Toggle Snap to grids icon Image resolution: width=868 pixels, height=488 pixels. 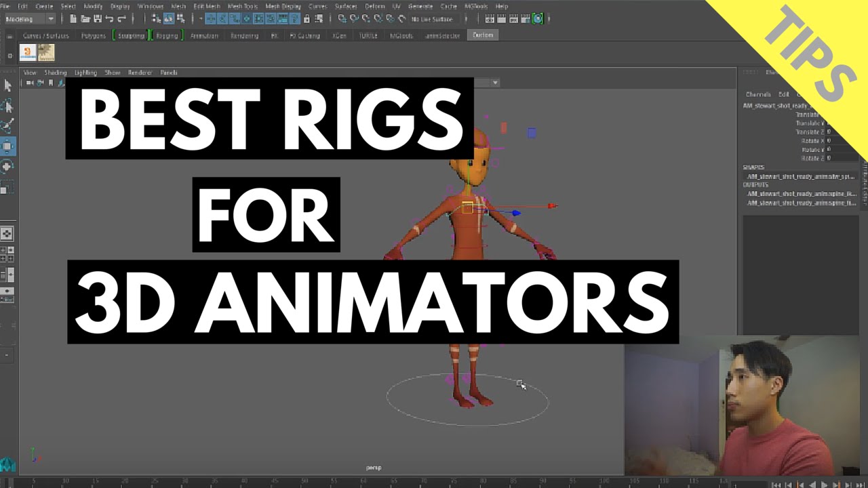(344, 19)
